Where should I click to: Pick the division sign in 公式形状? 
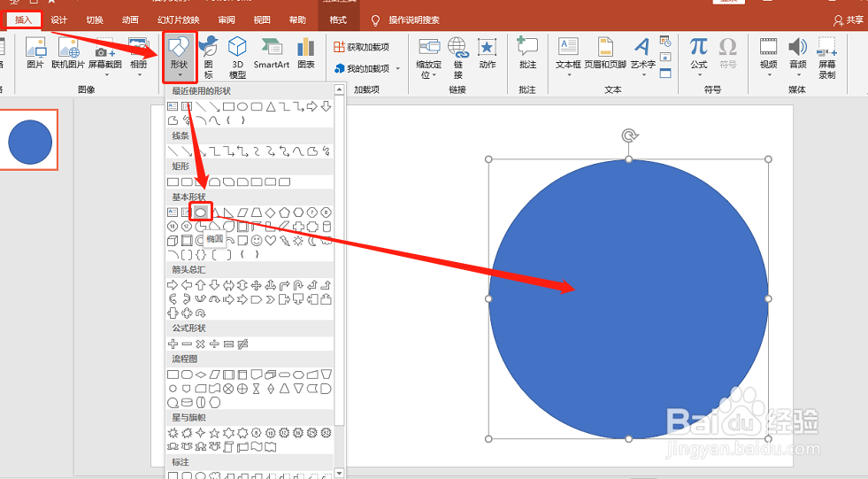coord(215,344)
